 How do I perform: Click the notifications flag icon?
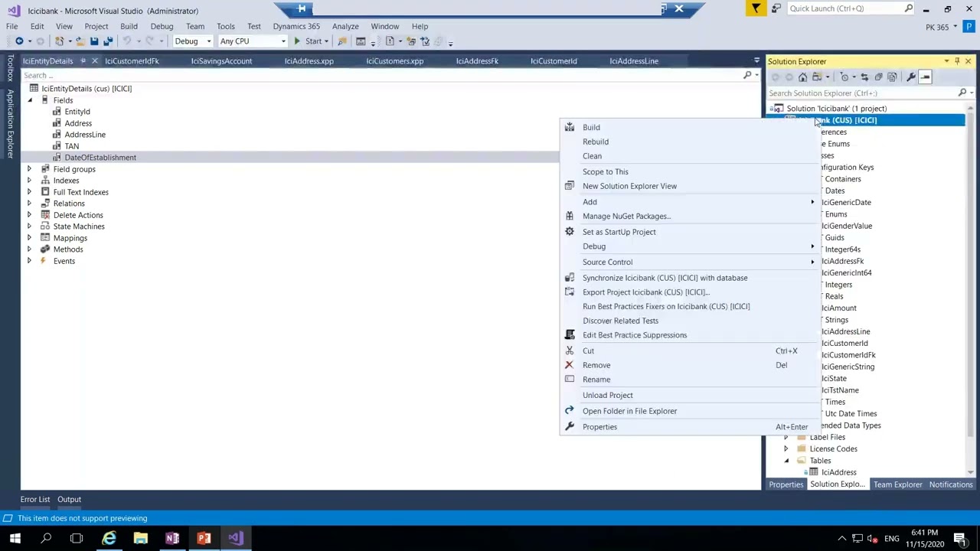[x=756, y=8]
